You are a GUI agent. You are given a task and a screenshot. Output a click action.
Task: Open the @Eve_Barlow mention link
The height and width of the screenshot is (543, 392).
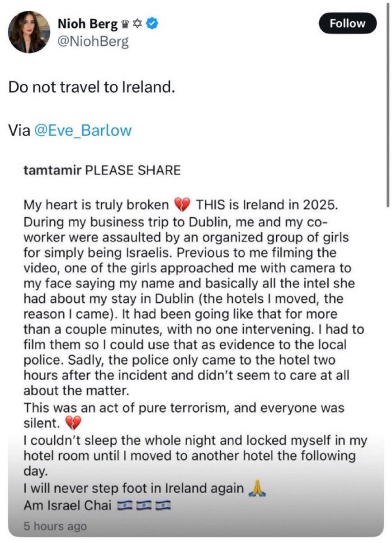tap(83, 130)
